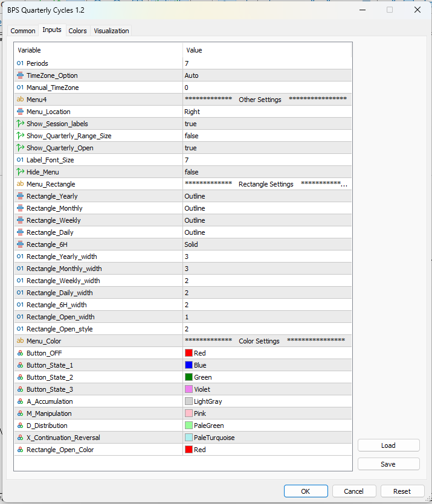Select the Blue swatch for Button_State_1
Image resolution: width=432 pixels, height=504 pixels.
189,365
